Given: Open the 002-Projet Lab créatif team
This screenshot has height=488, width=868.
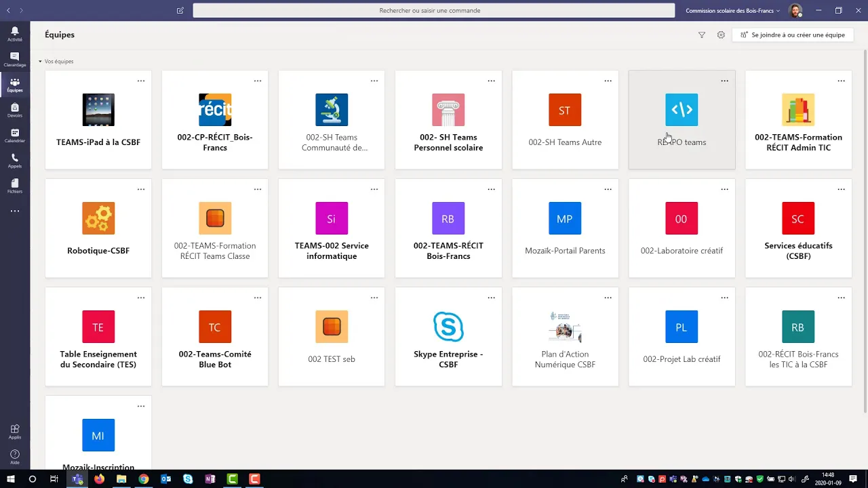Looking at the screenshot, I should tap(682, 337).
